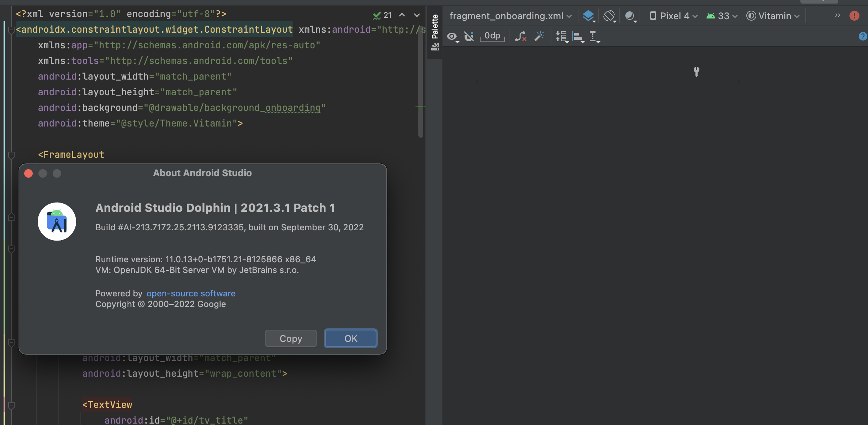The height and width of the screenshot is (425, 868).
Task: Open the Pack tool options
Action: click(x=561, y=37)
